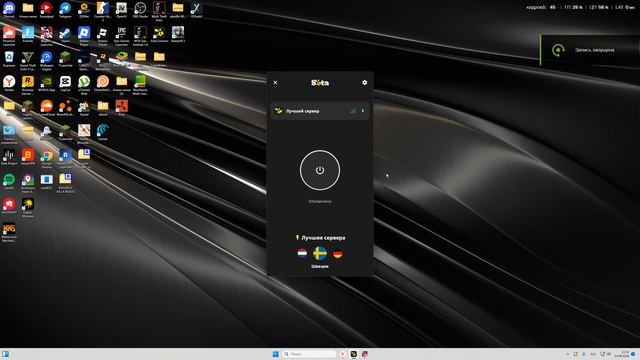The width and height of the screenshot is (640, 360).
Task: Select the Sweden flag server
Action: click(x=320, y=253)
